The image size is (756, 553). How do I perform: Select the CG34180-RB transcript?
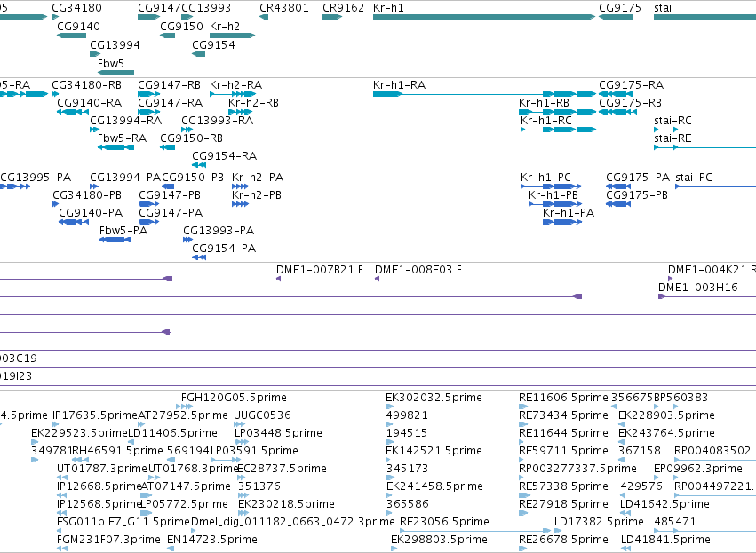(55, 94)
